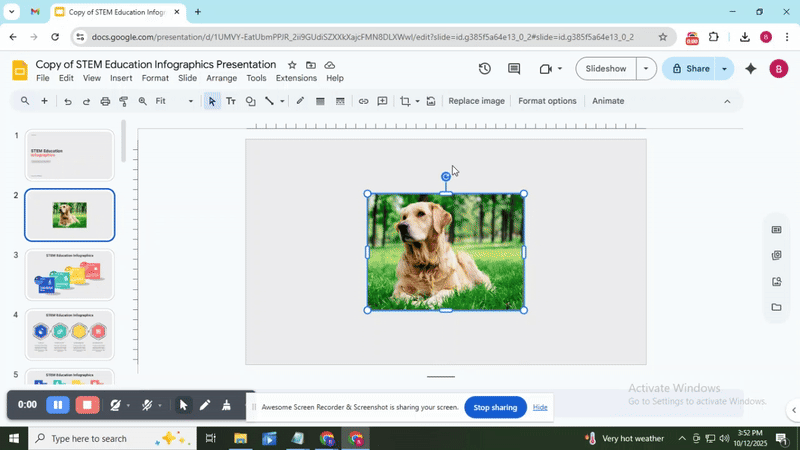Viewport: 800px width, 450px height.
Task: Open the Extensions menu
Action: pyautogui.click(x=296, y=78)
